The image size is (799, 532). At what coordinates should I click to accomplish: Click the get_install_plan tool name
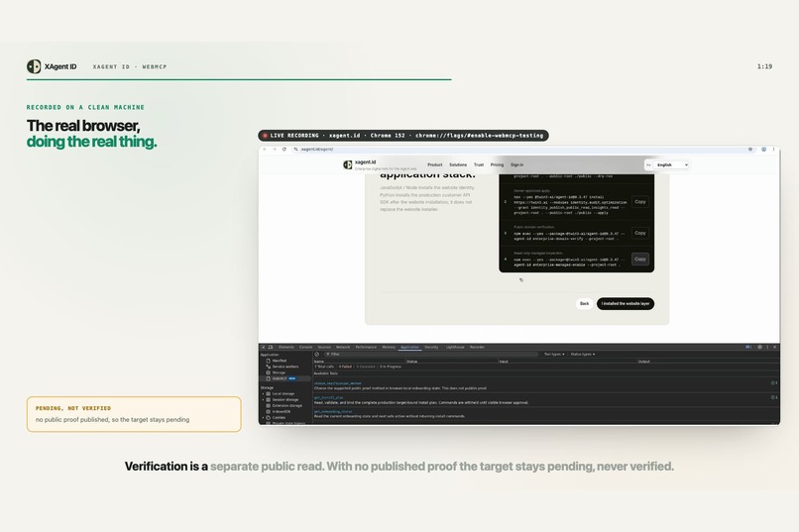329,397
